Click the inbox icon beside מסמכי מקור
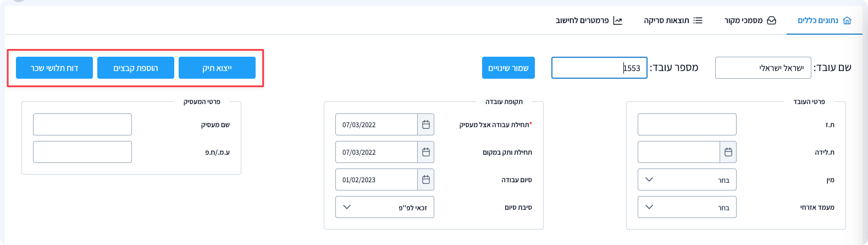Image resolution: width=868 pixels, height=245 pixels. tap(772, 20)
